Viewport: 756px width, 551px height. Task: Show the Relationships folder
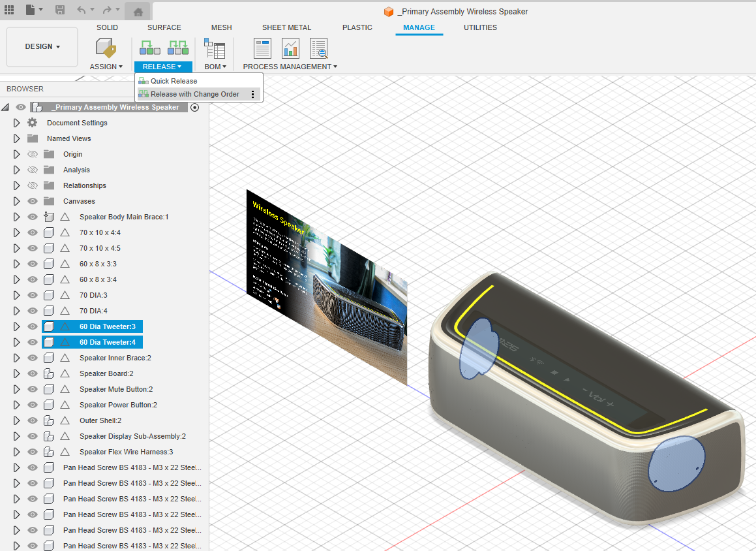pos(33,185)
